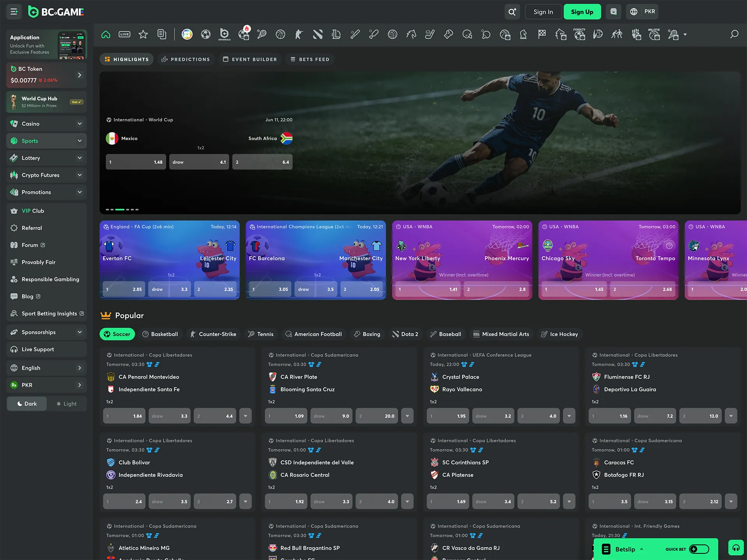Open the header search icon

pos(512,12)
